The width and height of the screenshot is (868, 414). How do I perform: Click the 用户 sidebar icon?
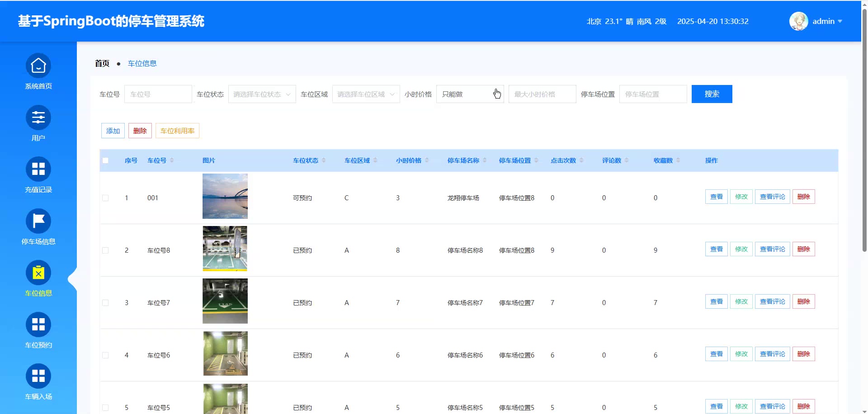coord(38,118)
